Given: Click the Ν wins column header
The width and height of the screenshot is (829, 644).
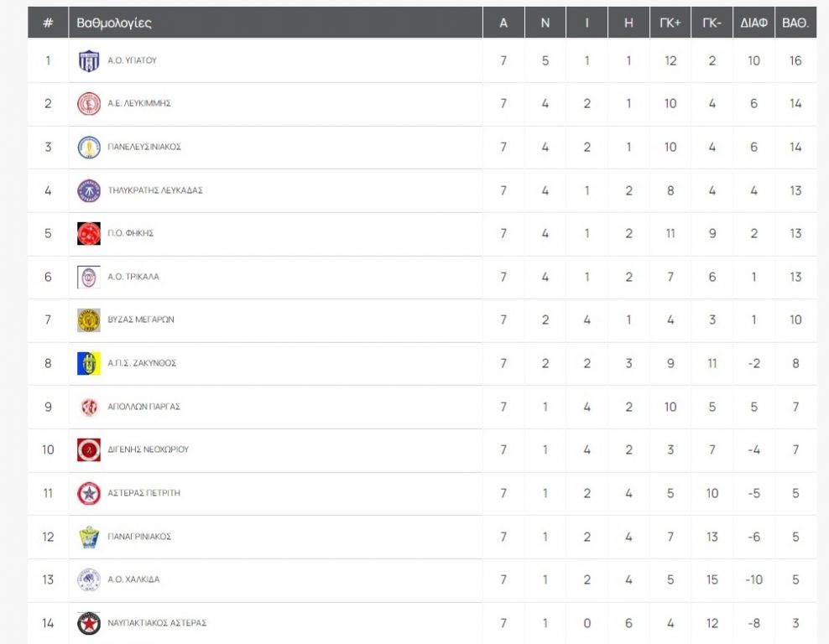Looking at the screenshot, I should coord(545,23).
